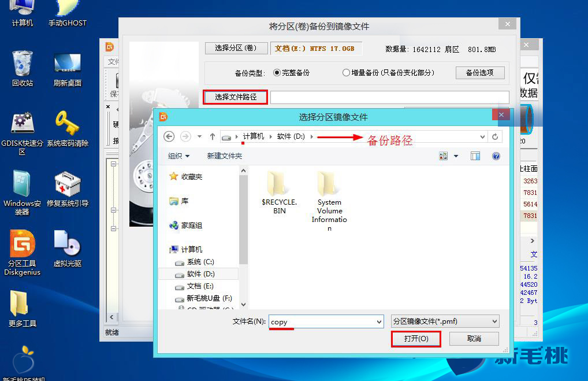Screen dimensions: 588x381
Task: Select 收藏夹 in navigation pane
Action: (x=186, y=176)
